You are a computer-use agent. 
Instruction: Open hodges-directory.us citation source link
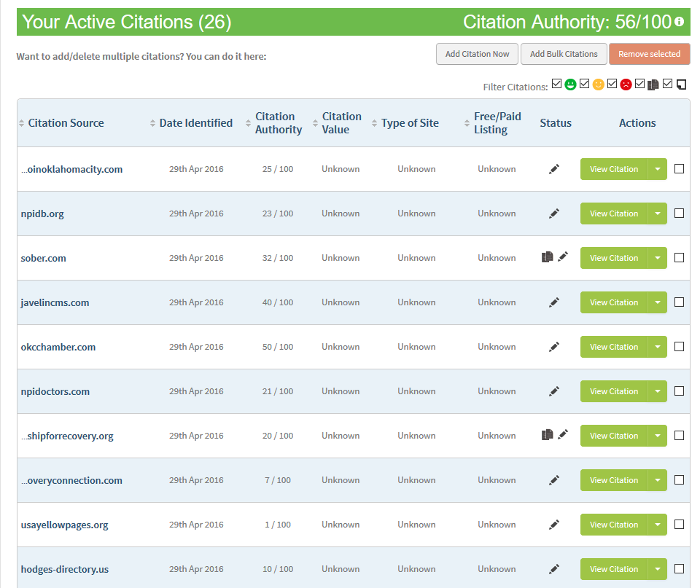click(x=65, y=569)
